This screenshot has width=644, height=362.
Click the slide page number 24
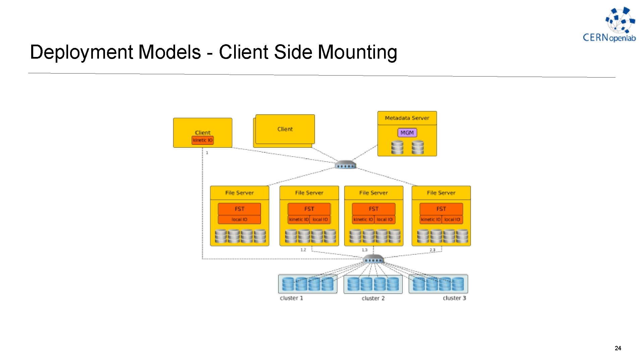pos(618,348)
